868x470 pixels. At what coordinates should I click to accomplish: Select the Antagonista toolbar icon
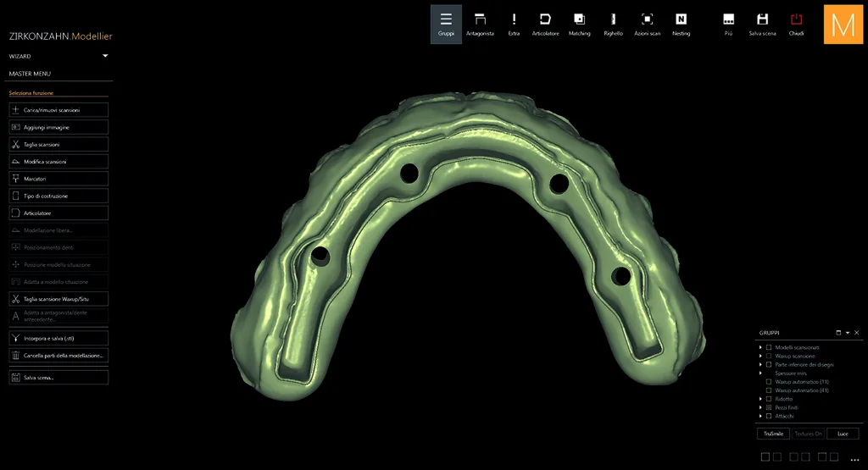point(480,25)
